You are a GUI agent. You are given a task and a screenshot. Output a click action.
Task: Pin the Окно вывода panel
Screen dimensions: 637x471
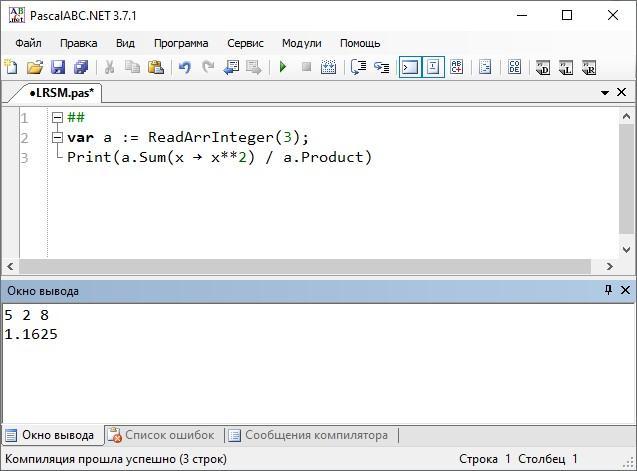click(x=608, y=290)
